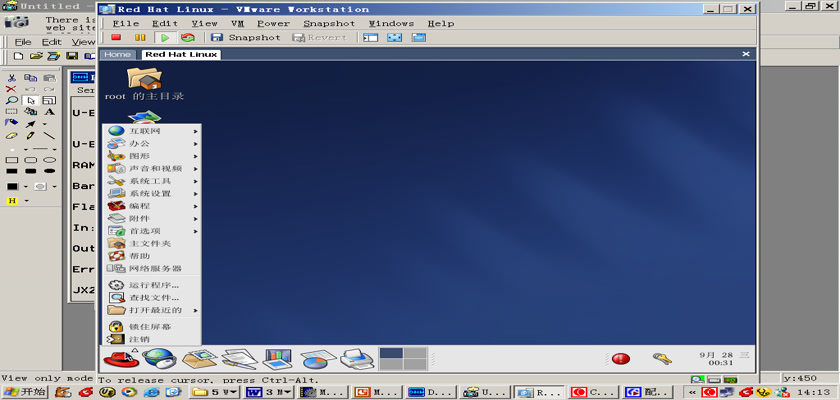The height and width of the screenshot is (400, 840).
Task: Expand the 图形 submenu
Action: (x=152, y=156)
